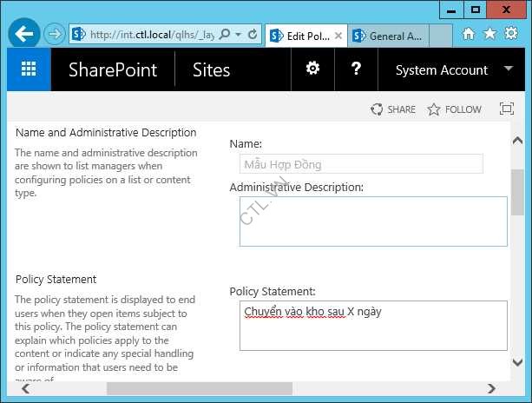Click FOLLOW to follow this site
This screenshot has height=403, width=532.
coord(454,109)
